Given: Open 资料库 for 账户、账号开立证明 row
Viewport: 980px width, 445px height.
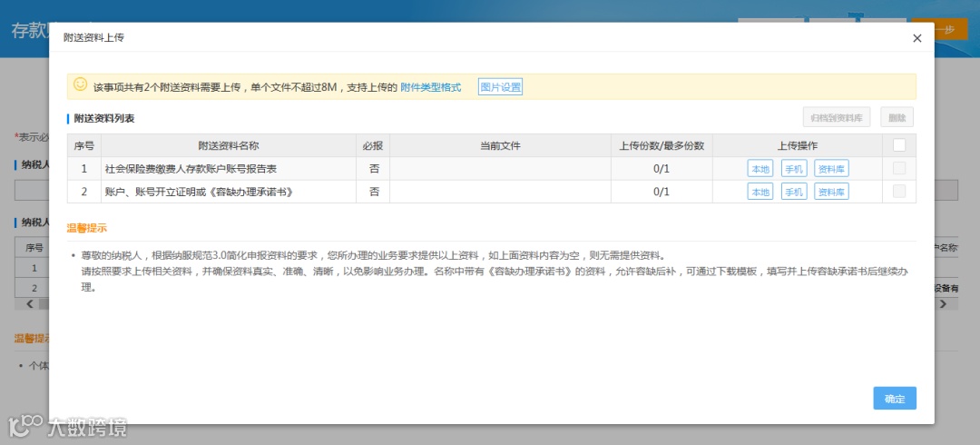Looking at the screenshot, I should [x=831, y=193].
